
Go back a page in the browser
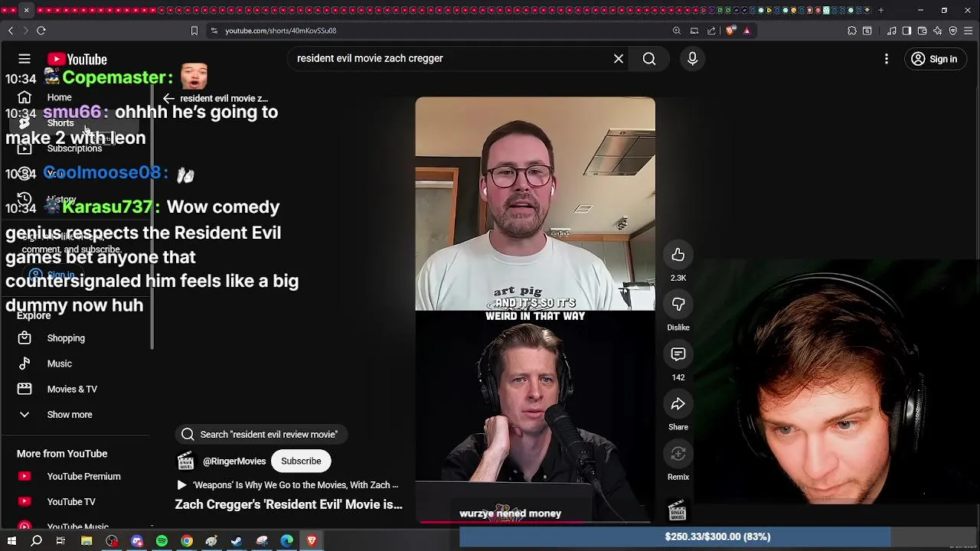click(x=11, y=31)
